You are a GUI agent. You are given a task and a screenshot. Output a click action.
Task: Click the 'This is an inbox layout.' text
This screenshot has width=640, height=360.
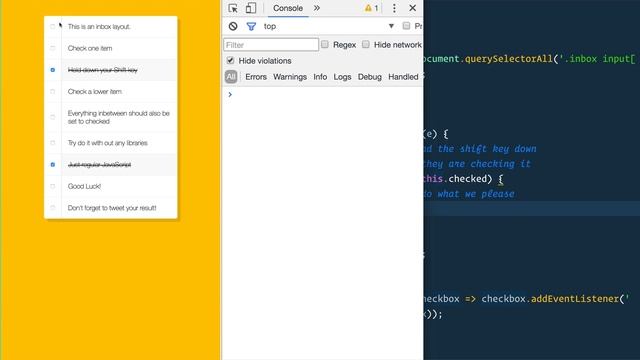99,27
